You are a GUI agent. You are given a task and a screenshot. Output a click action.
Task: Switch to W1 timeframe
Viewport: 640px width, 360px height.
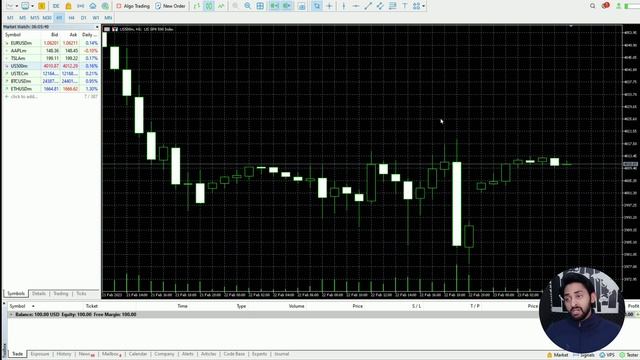pos(96,18)
